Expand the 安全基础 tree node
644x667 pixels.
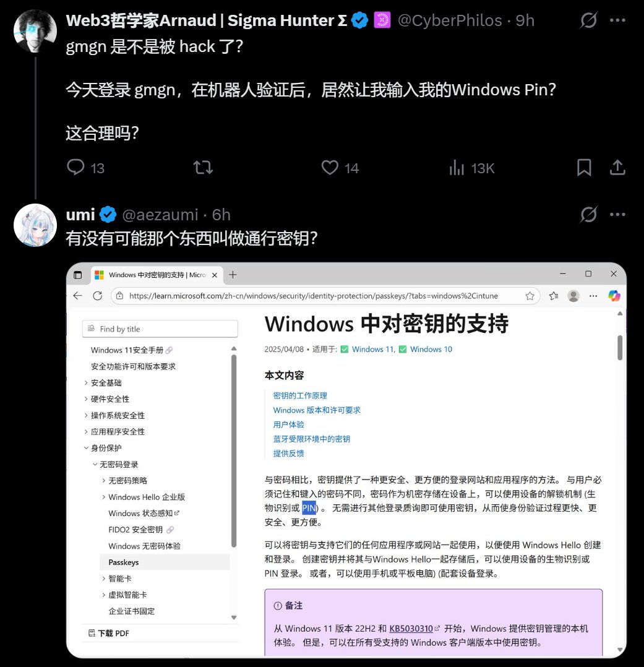86,383
